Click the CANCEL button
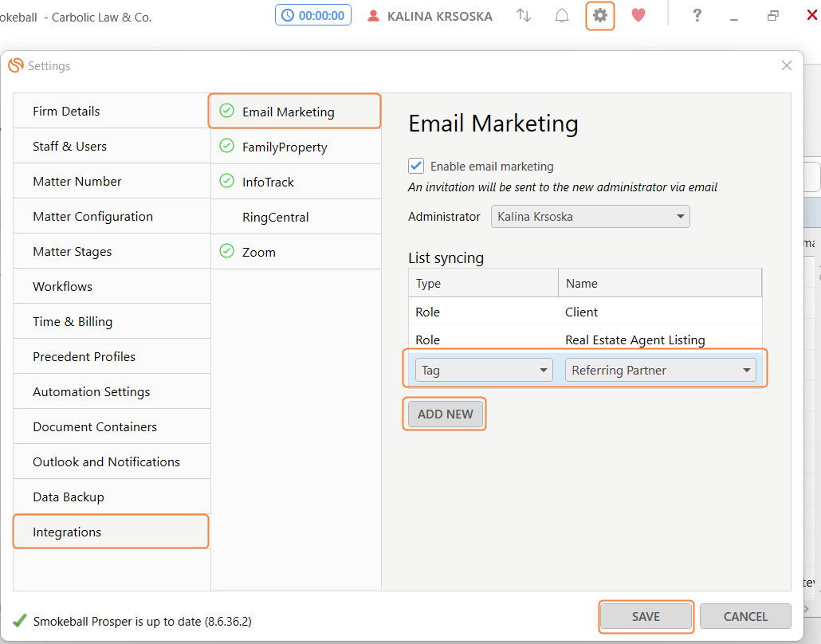Viewport: 821px width, 644px height. coord(745,616)
